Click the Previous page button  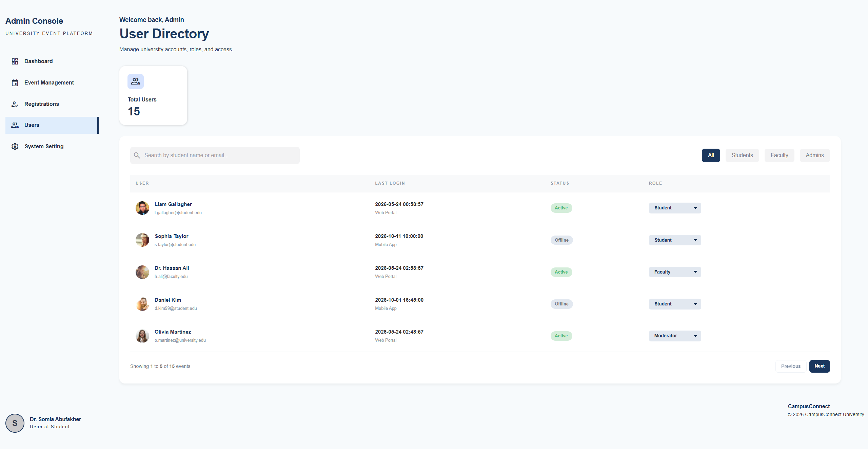[791, 367]
